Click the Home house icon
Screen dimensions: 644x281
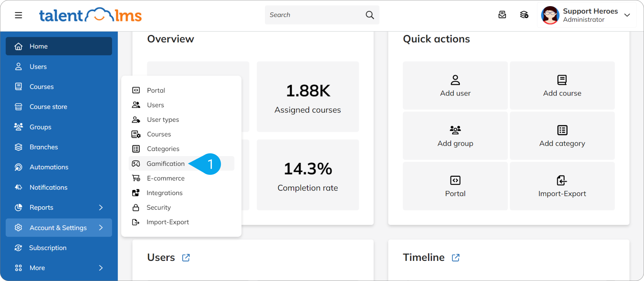(18, 46)
